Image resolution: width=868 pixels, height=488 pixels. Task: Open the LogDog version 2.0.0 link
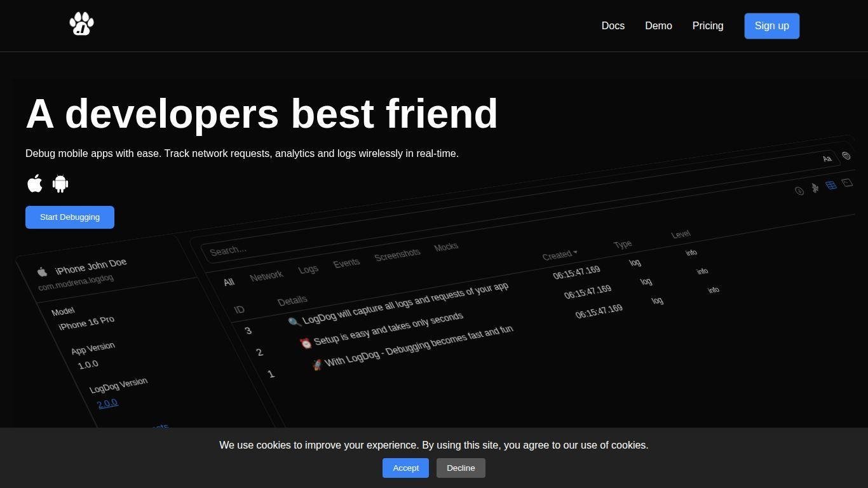pyautogui.click(x=107, y=403)
